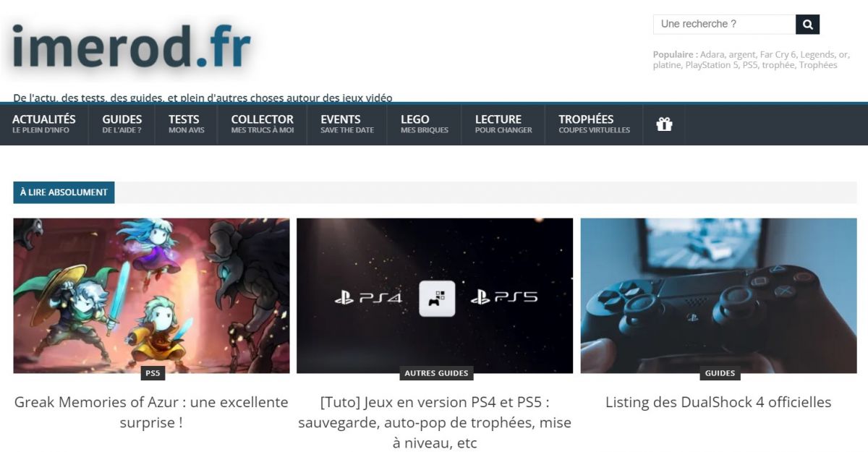Open the Guides menu item
868x452 pixels.
point(122,124)
